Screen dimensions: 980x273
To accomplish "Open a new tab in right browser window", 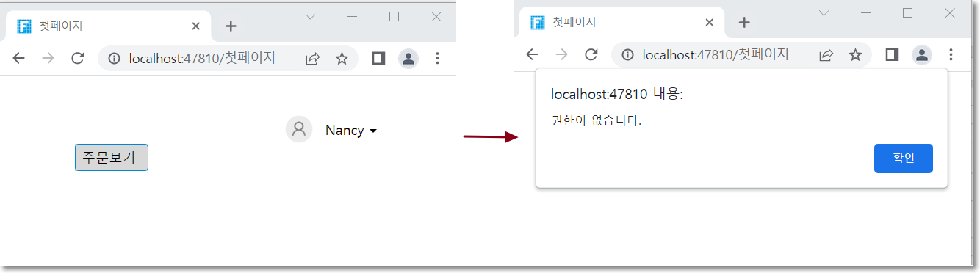I will [x=744, y=22].
